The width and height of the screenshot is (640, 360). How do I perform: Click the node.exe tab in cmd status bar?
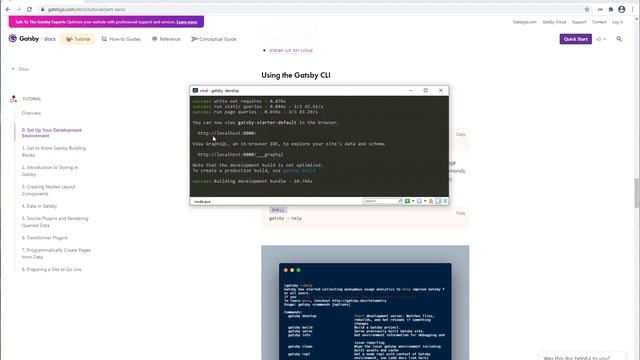coord(202,202)
